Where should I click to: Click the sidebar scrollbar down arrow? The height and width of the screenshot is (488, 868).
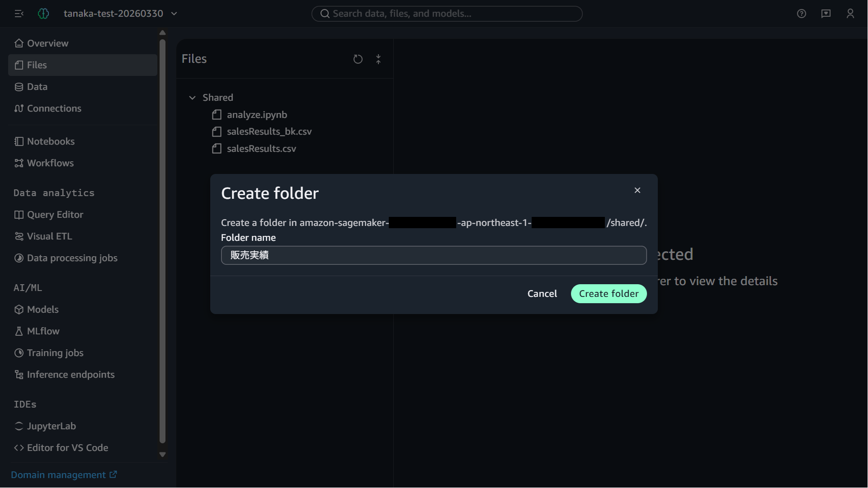coord(162,455)
